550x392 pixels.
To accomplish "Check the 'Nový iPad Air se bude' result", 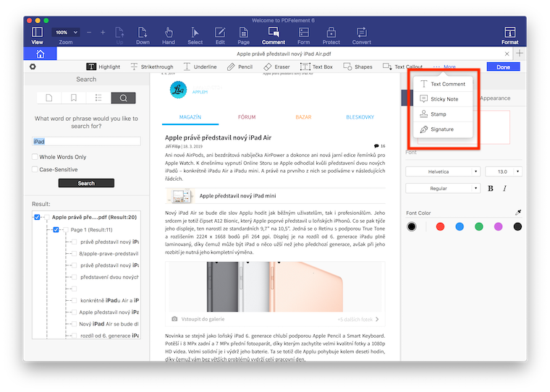I will (x=74, y=324).
